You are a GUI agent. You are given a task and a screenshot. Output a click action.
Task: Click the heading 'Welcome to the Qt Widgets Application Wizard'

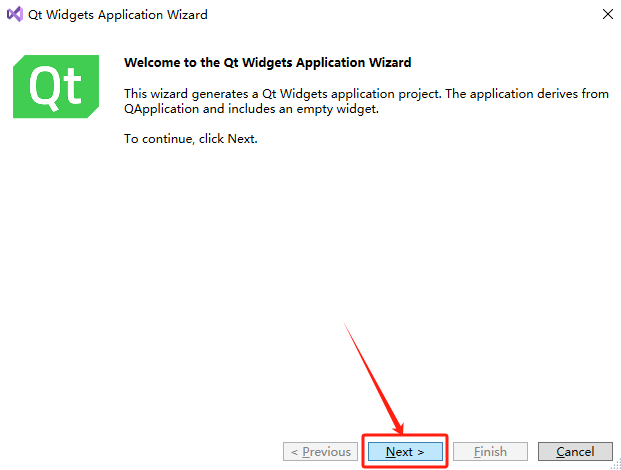(268, 63)
